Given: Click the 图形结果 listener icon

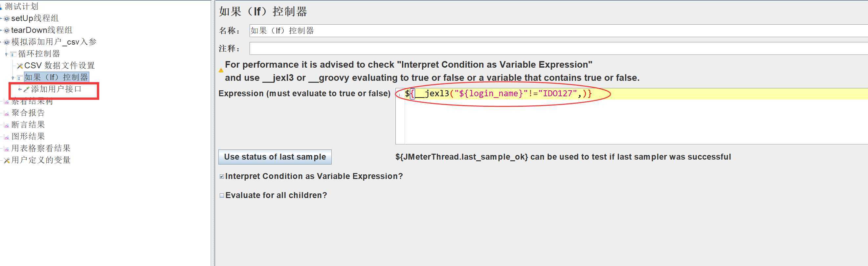Looking at the screenshot, I should [6, 137].
